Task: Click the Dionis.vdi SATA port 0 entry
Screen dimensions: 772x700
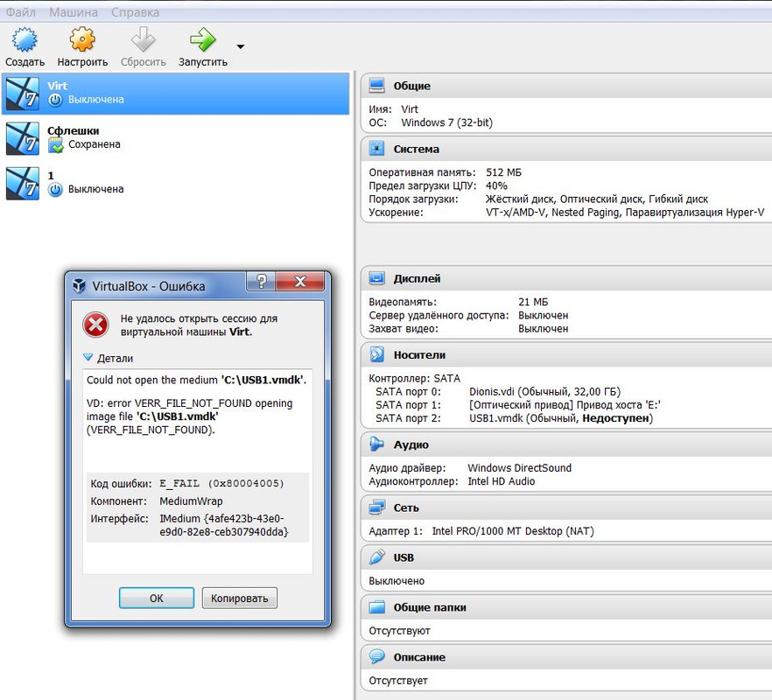Action: 544,391
